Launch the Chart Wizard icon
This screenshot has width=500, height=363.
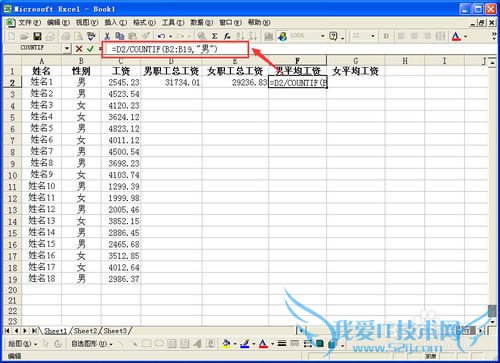pos(269,36)
